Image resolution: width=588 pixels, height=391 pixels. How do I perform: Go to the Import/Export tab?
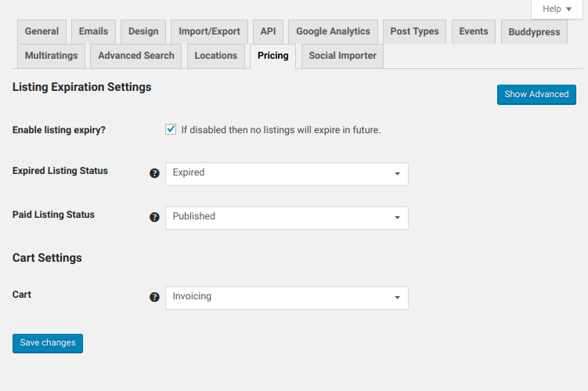(209, 31)
